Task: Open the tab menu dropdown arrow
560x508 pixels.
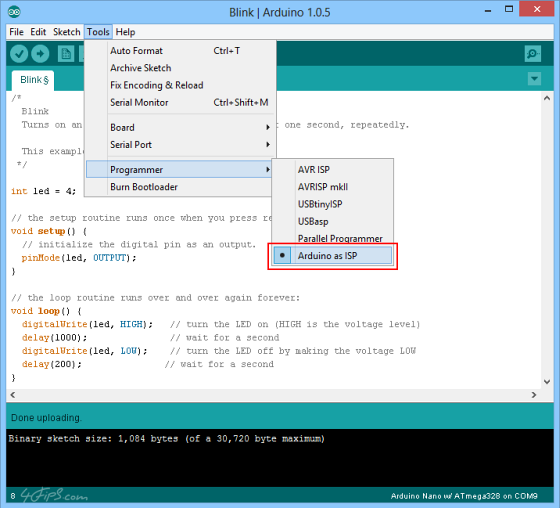Action: [x=534, y=79]
